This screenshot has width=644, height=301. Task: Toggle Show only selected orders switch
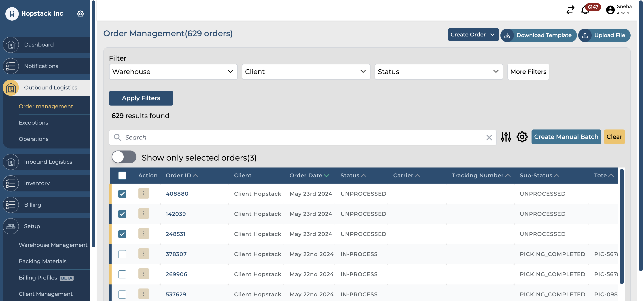point(124,157)
